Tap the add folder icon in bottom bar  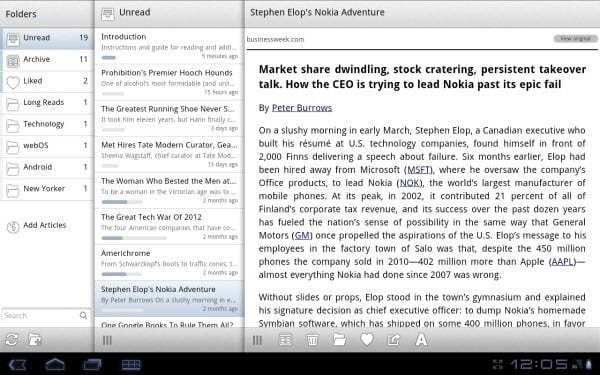[x=35, y=339]
